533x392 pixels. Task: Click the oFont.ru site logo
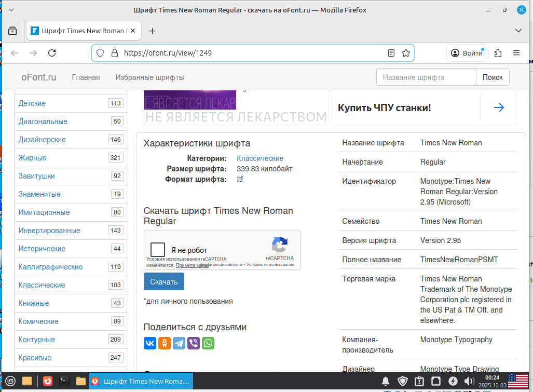pos(39,77)
